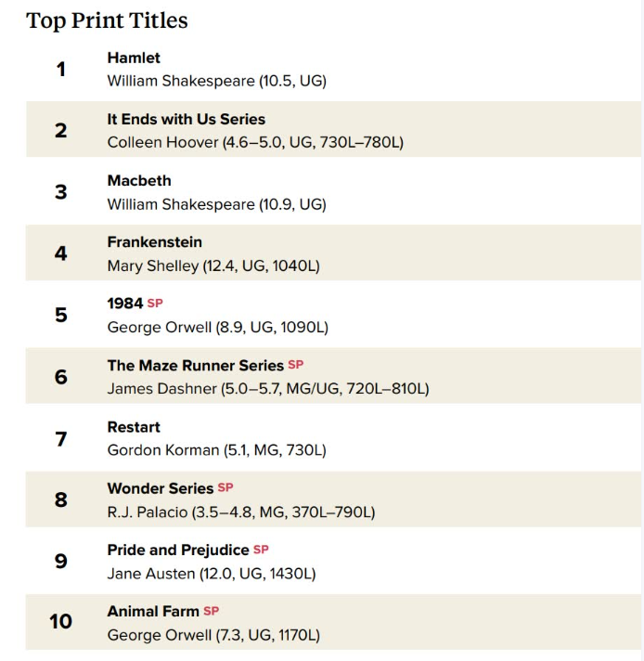This screenshot has width=644, height=661.
Task: Click the SP badge next to 1984
Action: 155,304
